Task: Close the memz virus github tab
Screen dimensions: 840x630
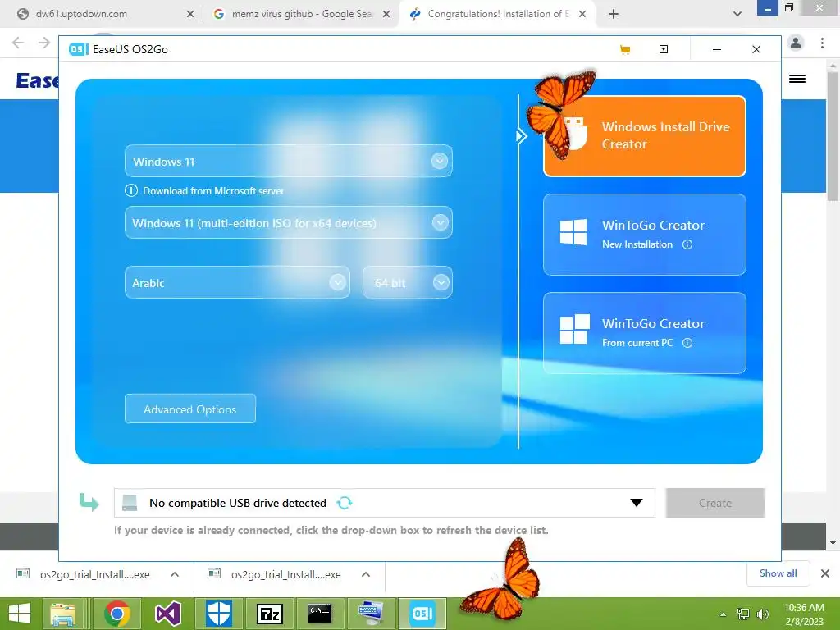Action: (386, 15)
